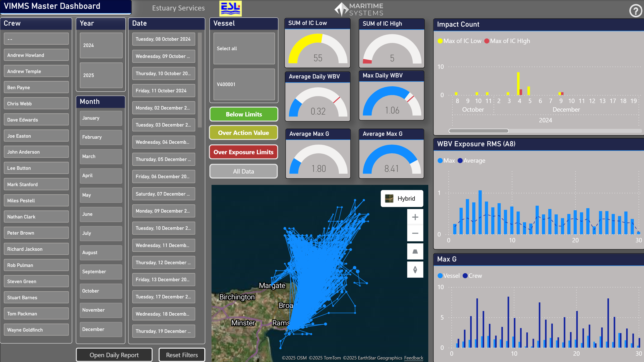
Task: Select crew member Joe Easton
Action: (36, 136)
